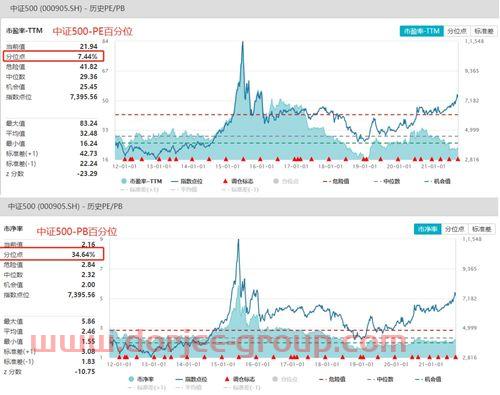Enable 标准差(+1) legend in PE chart
The width and height of the screenshot is (500, 395).
coord(140,189)
